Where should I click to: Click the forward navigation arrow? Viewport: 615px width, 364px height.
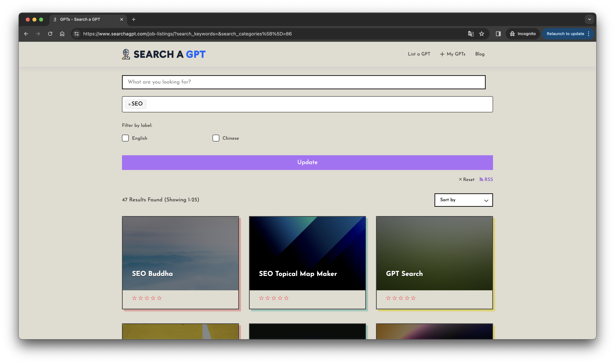click(38, 34)
